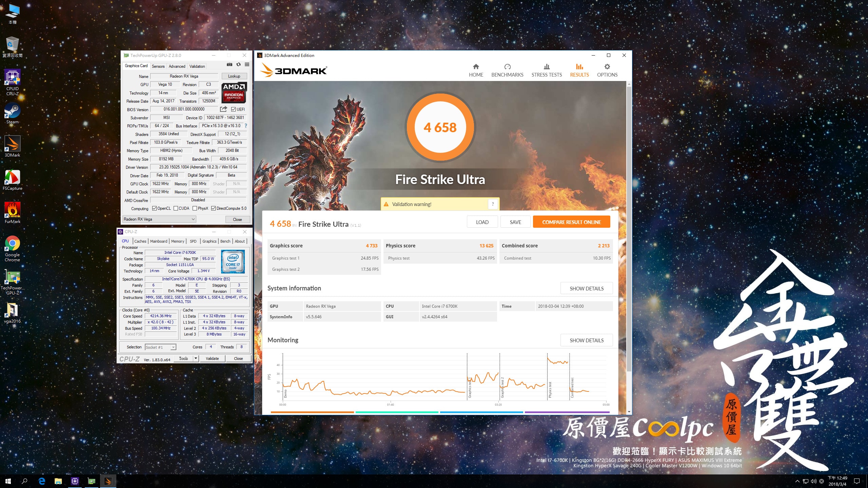The image size is (868, 488).
Task: Open taskbar search magnifier
Action: [24, 481]
